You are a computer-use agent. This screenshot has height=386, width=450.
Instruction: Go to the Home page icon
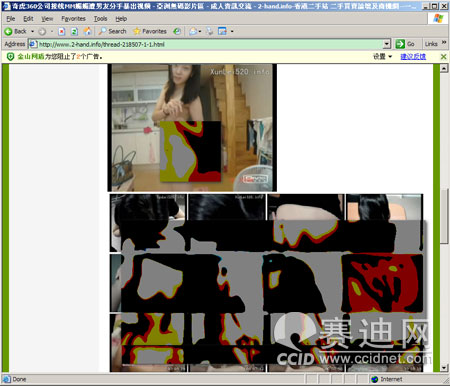click(87, 31)
